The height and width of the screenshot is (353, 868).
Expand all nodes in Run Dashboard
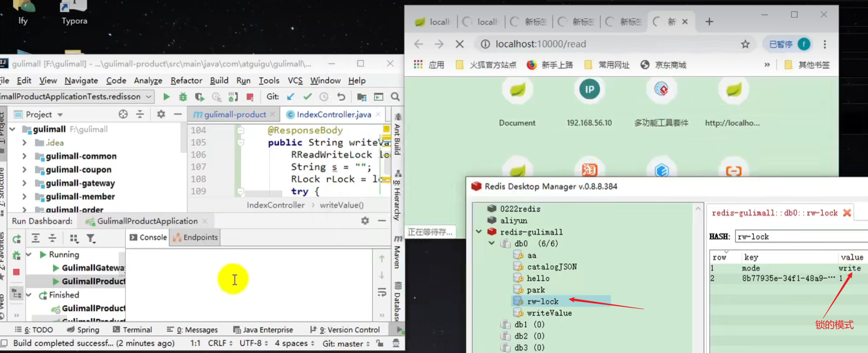[36, 238]
